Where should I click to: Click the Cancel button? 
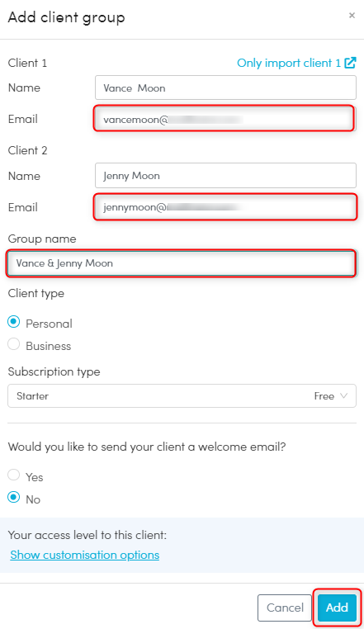click(285, 608)
